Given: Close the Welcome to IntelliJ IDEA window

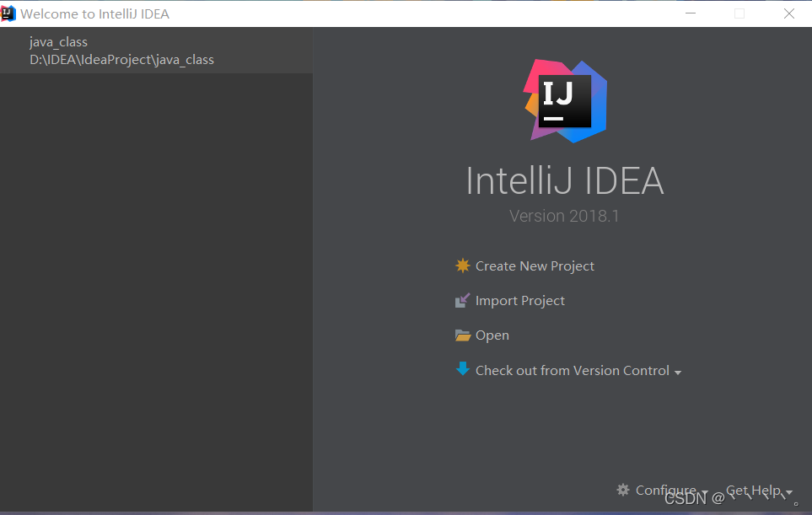Looking at the screenshot, I should pyautogui.click(x=788, y=13).
